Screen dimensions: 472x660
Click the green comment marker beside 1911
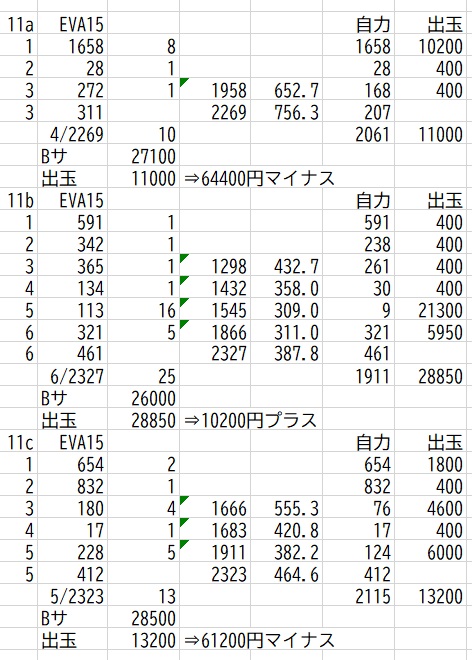184,544
